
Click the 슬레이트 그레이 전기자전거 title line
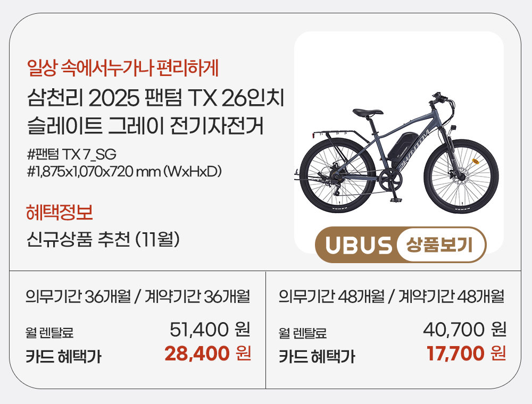click(145, 127)
